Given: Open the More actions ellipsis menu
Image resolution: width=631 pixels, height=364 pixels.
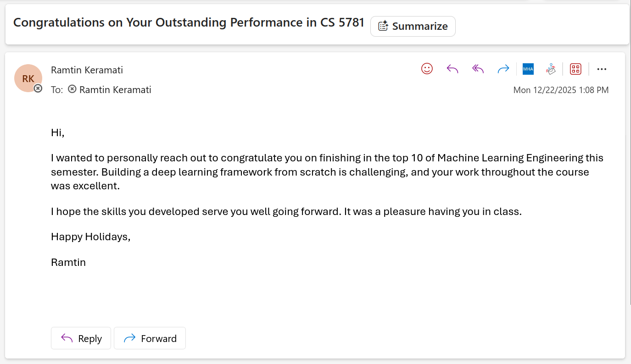Looking at the screenshot, I should (602, 69).
